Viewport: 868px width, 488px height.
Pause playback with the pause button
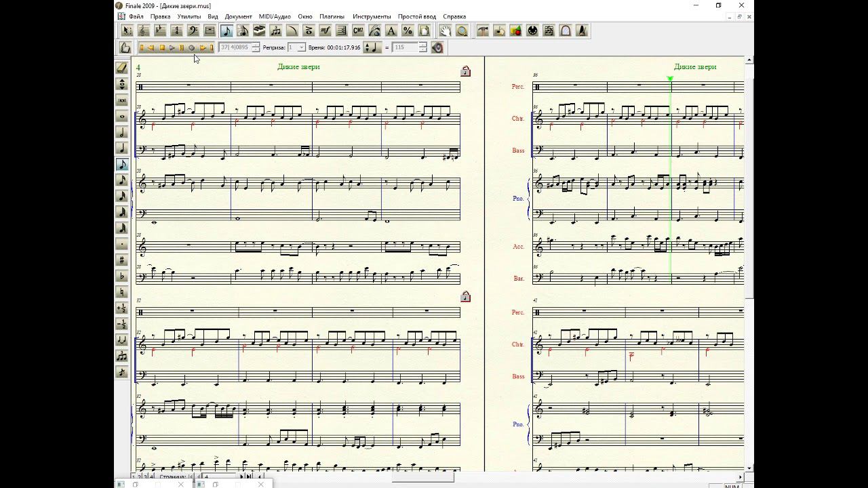click(182, 47)
